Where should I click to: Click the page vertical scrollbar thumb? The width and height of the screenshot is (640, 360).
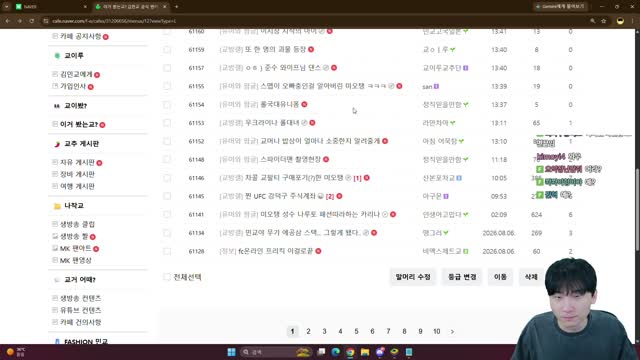click(637, 209)
